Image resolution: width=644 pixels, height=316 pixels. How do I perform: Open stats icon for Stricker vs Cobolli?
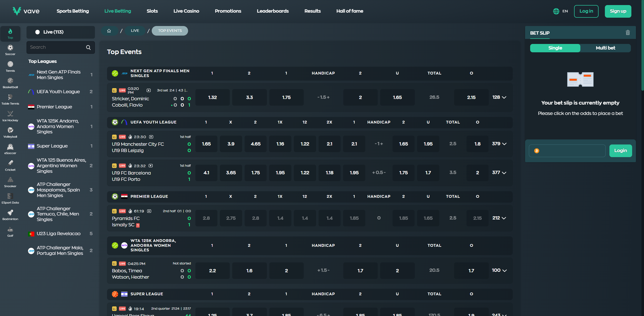[x=114, y=90]
